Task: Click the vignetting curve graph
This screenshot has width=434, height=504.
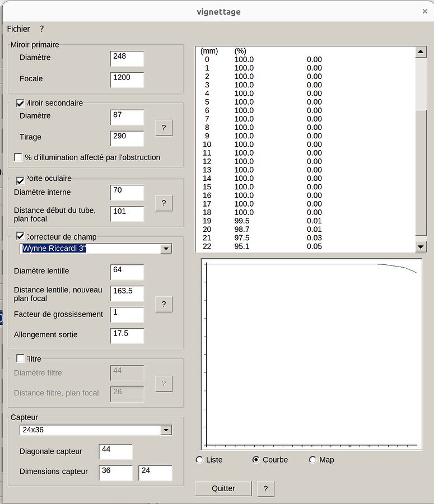Action: click(x=311, y=354)
